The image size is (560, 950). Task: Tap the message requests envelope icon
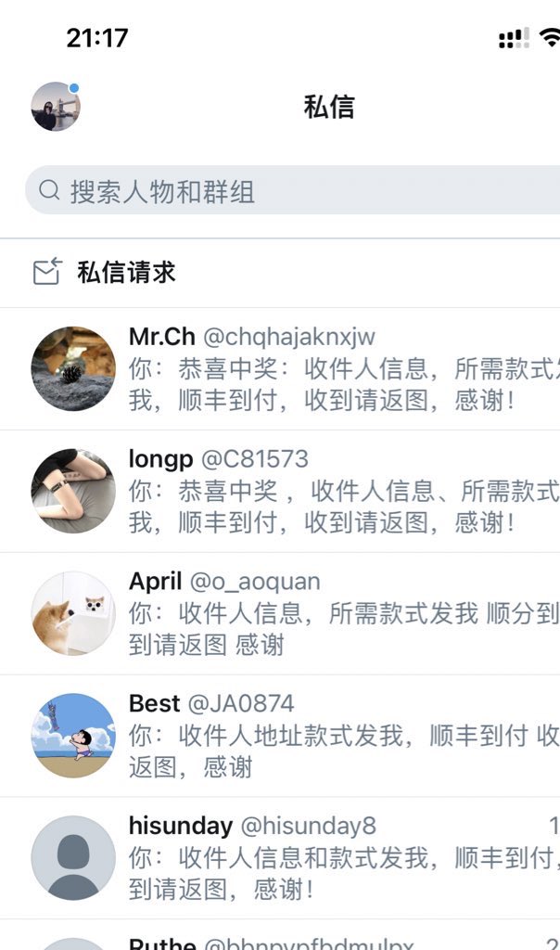click(47, 271)
